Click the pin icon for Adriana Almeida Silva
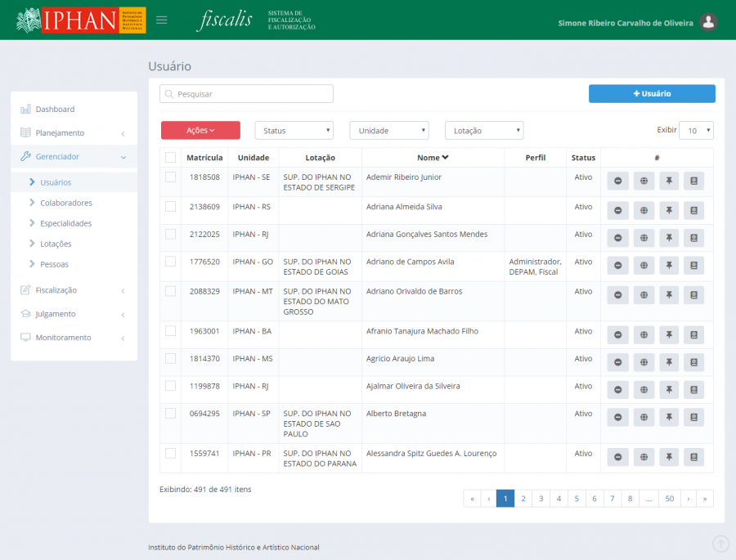This screenshot has height=560, width=736. pos(668,211)
